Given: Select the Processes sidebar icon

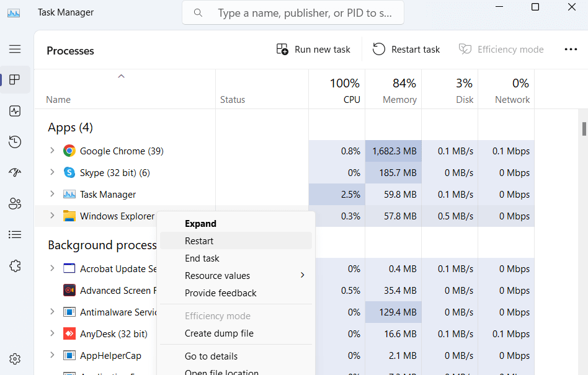Looking at the screenshot, I should point(15,79).
